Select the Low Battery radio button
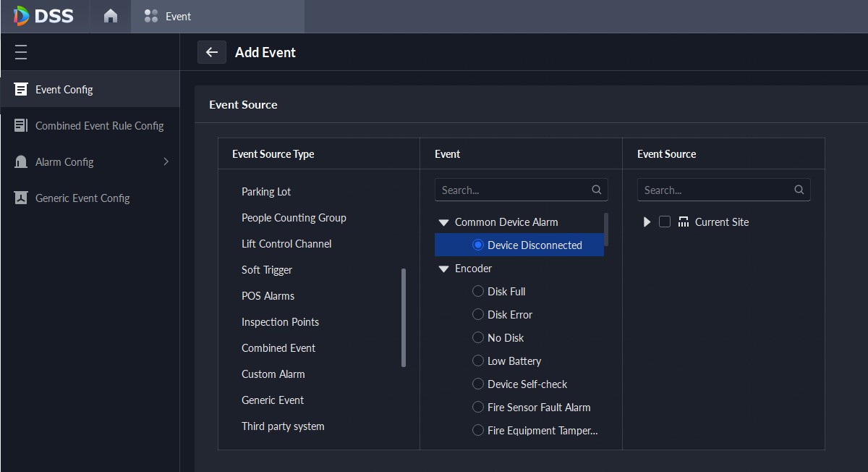 tap(477, 361)
